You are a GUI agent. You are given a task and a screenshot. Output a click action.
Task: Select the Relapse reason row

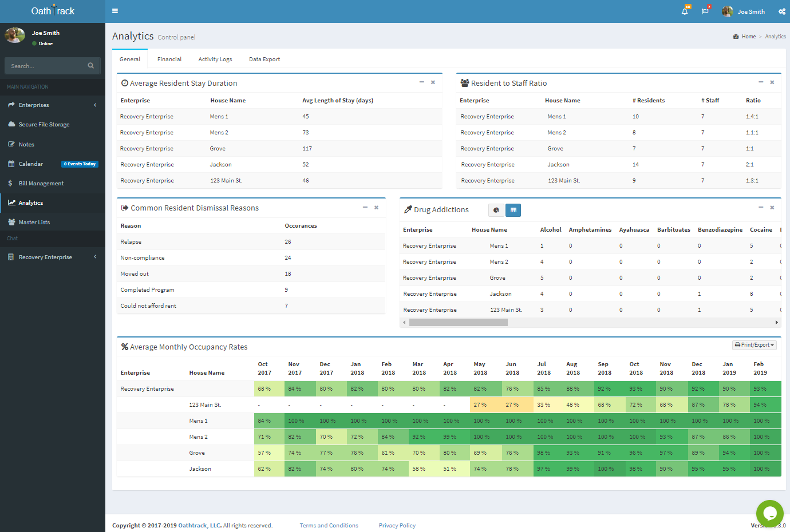coord(251,242)
